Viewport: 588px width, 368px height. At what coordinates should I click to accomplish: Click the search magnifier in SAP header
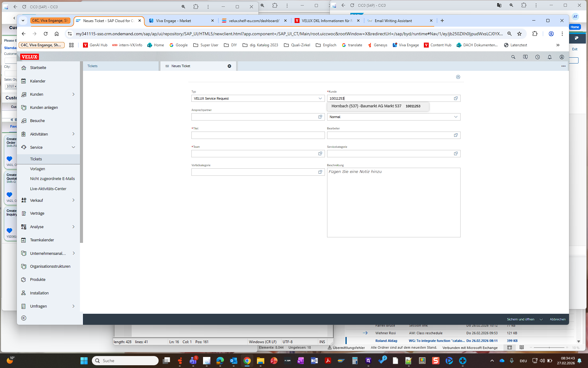(513, 57)
